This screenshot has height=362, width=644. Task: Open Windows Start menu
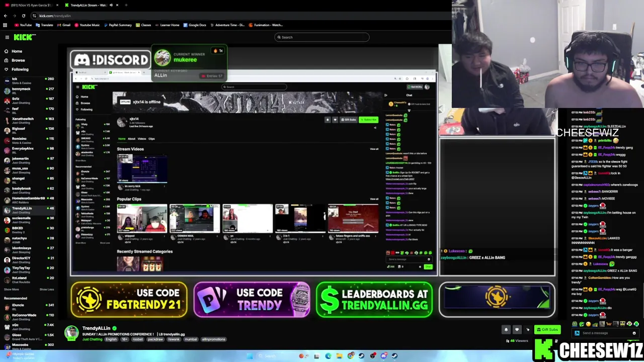250,356
